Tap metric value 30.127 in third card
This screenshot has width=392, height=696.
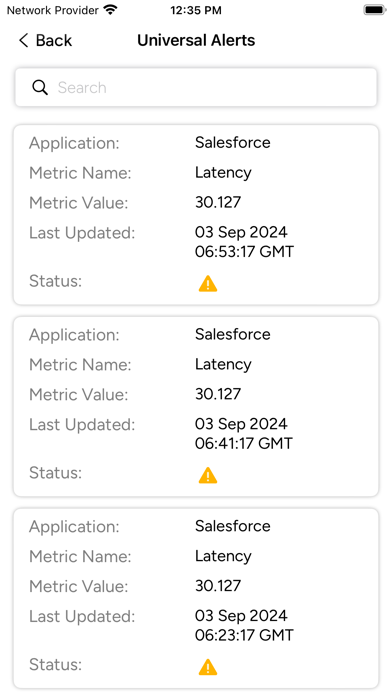click(218, 586)
